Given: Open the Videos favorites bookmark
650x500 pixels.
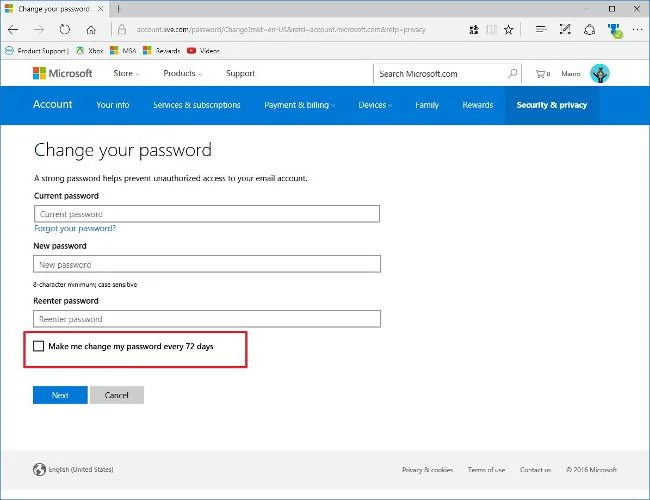Looking at the screenshot, I should point(203,51).
